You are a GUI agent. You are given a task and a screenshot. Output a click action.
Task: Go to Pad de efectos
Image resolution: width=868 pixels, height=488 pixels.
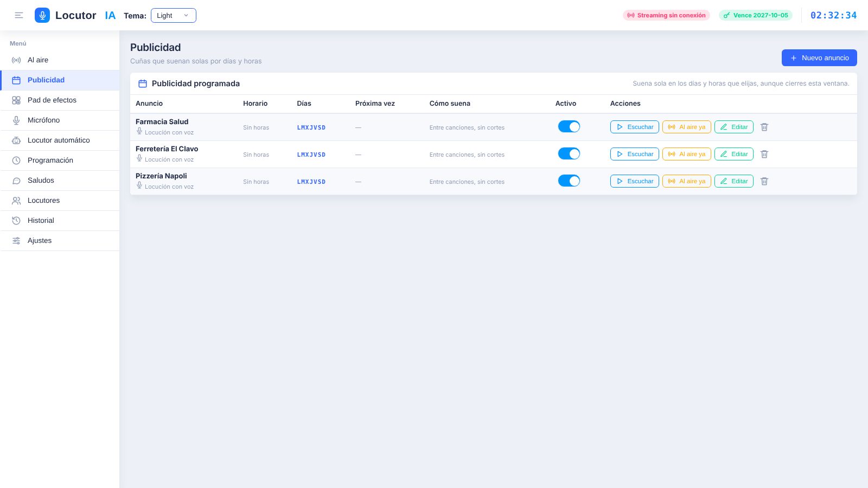pos(60,100)
